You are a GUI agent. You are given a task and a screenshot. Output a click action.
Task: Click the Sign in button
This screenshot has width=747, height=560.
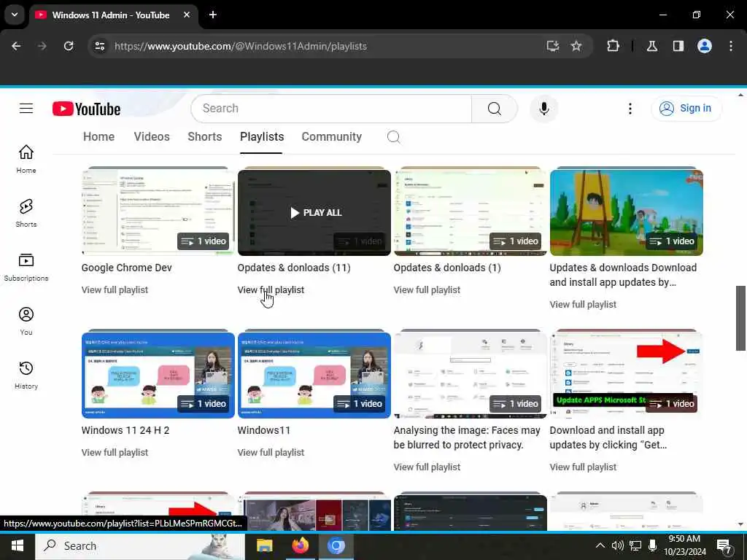point(686,109)
